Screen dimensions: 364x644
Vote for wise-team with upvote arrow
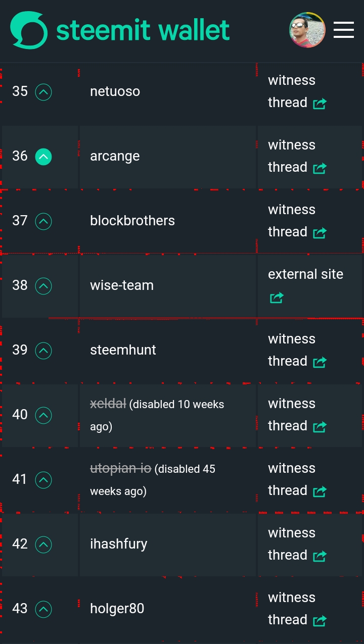click(43, 286)
